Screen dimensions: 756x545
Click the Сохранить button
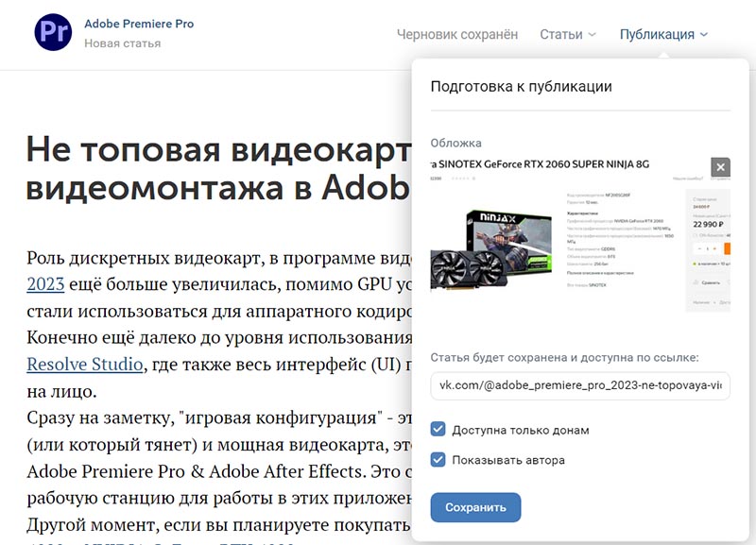pos(475,507)
